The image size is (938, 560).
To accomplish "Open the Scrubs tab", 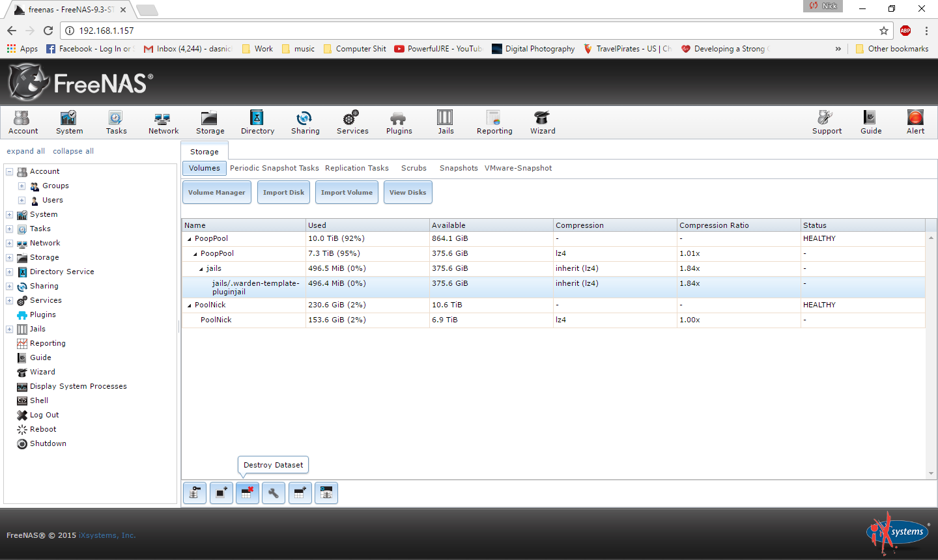I will [x=414, y=168].
